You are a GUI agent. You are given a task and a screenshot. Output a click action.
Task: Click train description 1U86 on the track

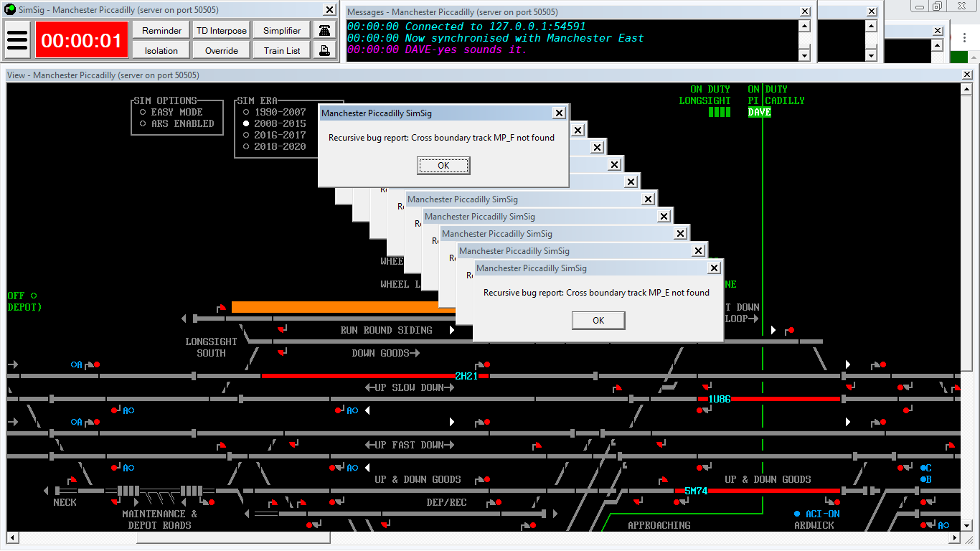[x=720, y=399]
